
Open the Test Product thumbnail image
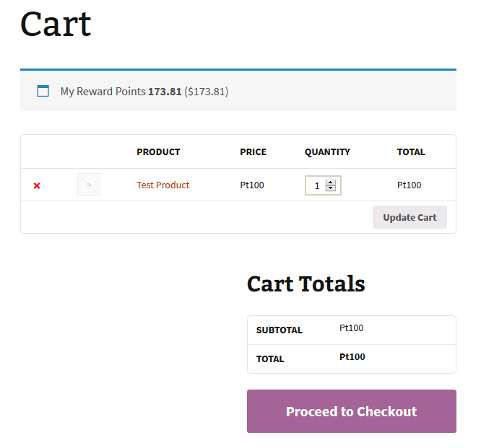tap(89, 185)
